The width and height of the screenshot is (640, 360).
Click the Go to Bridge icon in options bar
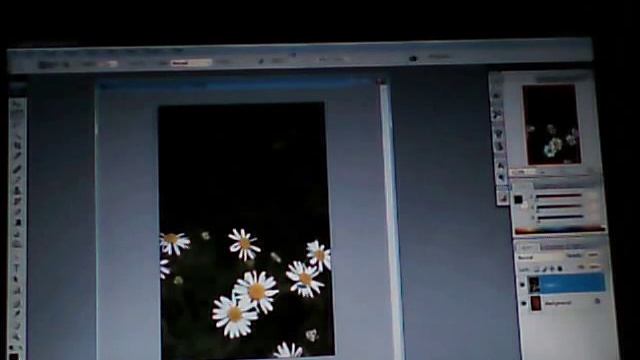tap(413, 58)
